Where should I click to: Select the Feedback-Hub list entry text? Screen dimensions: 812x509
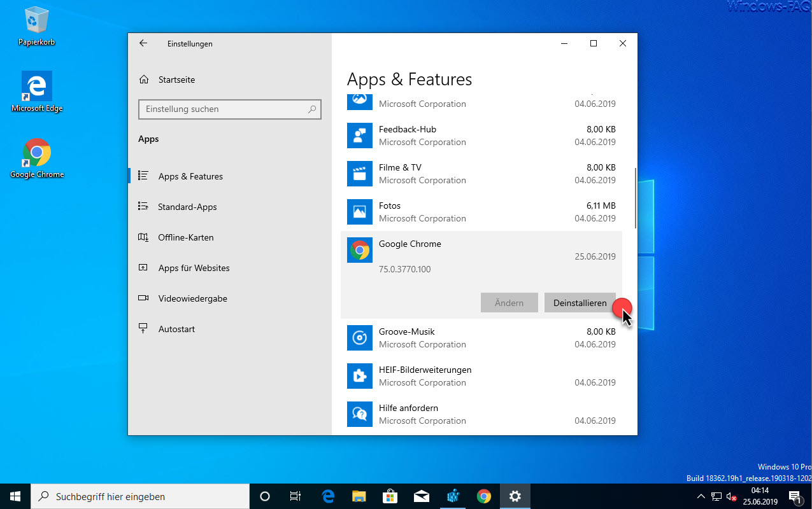[x=408, y=129]
